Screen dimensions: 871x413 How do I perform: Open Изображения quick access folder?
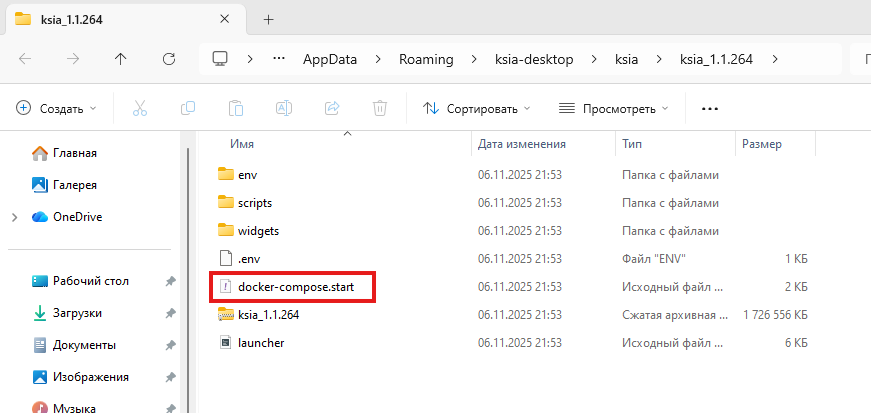tap(91, 377)
